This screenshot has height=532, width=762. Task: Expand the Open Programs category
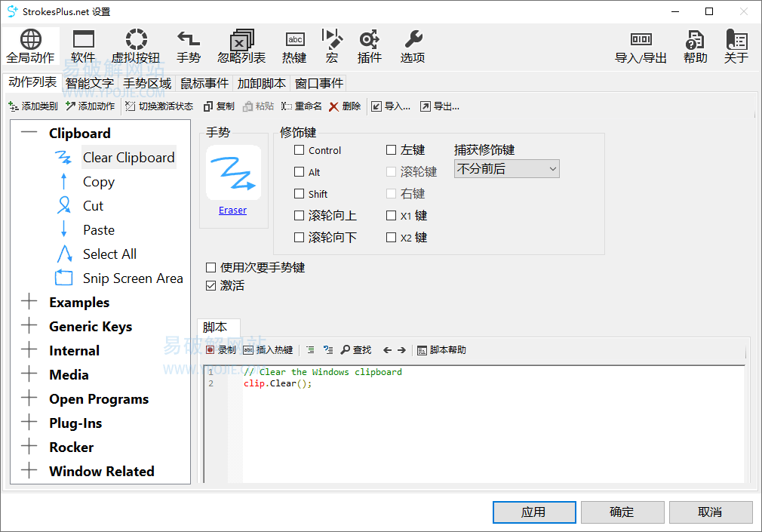point(29,398)
